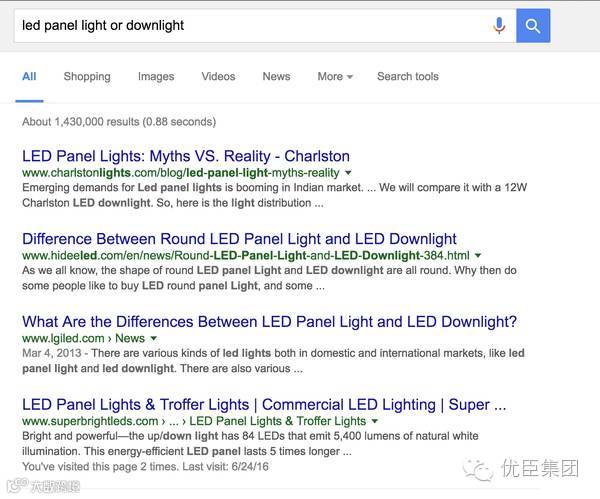This screenshot has width=600, height=499.
Task: Expand the lgiled.com News dropdown arrow
Action: click(153, 339)
